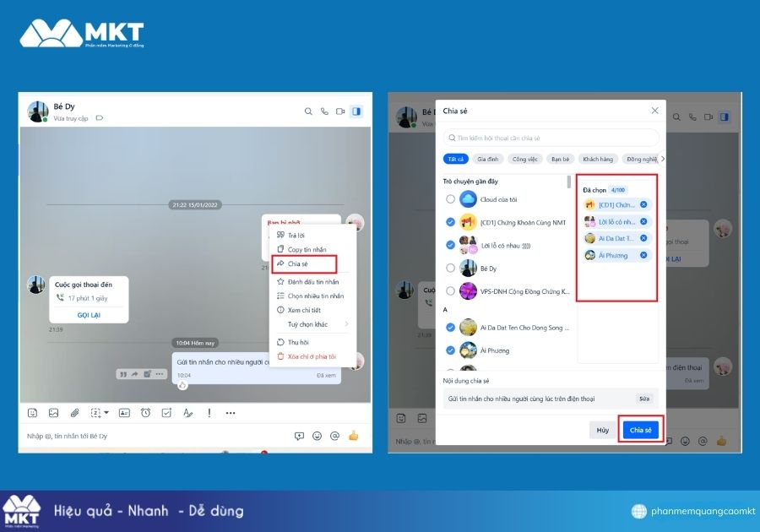This screenshot has height=532, width=760.
Task: Remove Ái Phương from selected list
Action: coord(643,255)
